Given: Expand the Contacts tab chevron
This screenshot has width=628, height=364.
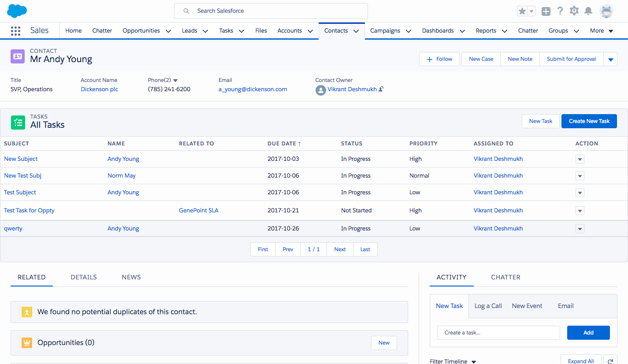Looking at the screenshot, I should [x=356, y=31].
